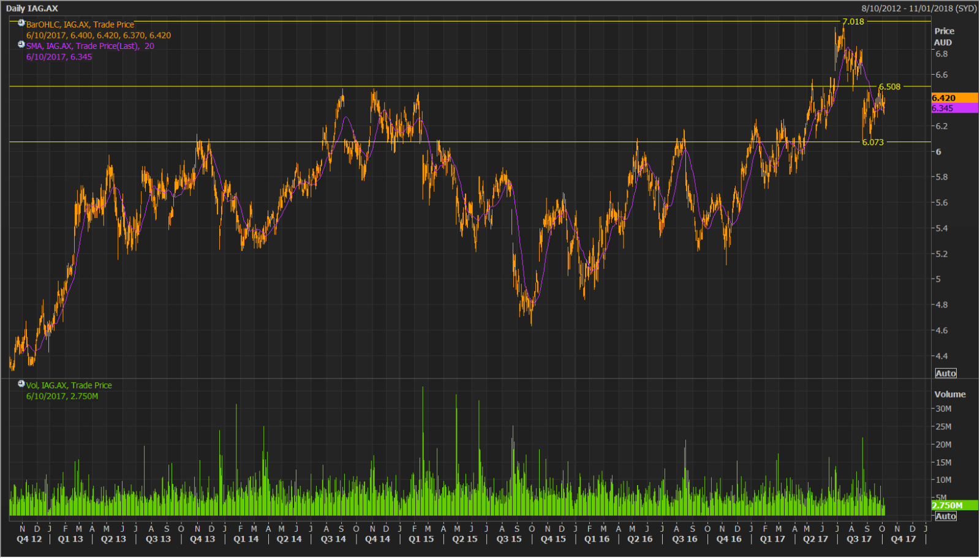Viewport: 980px width, 558px height.
Task: Click the 'Q1 13' quarter label
Action: tap(70, 540)
